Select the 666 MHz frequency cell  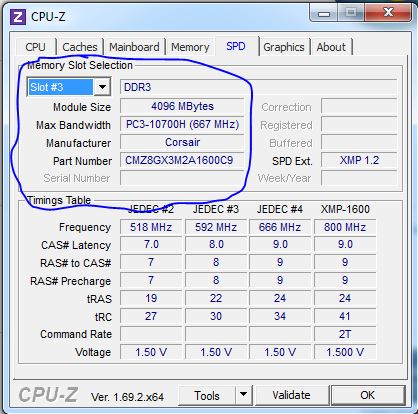pos(280,227)
